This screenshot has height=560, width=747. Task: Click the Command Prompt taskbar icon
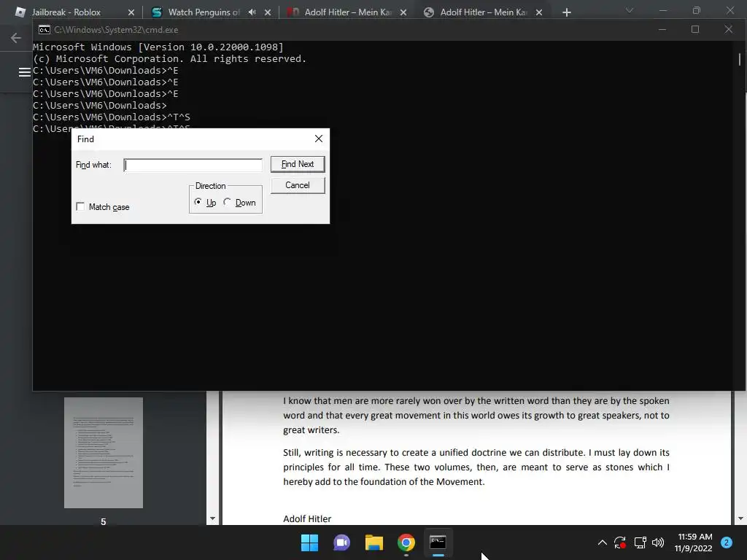point(438,542)
